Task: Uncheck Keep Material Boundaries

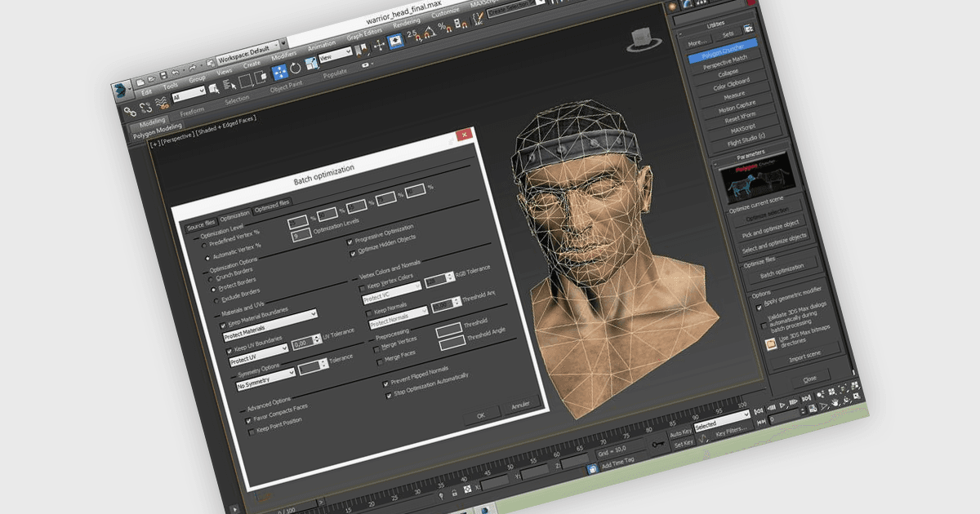Action: [x=223, y=326]
